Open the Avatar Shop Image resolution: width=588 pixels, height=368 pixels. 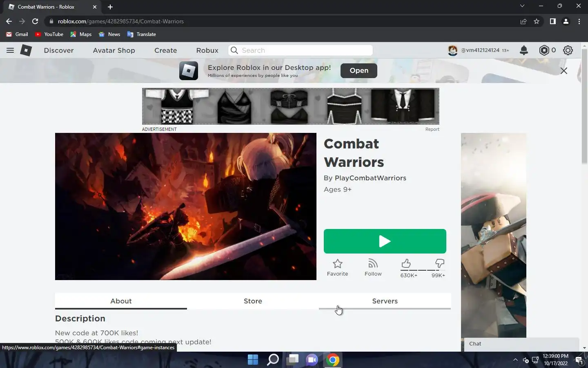[x=114, y=50]
